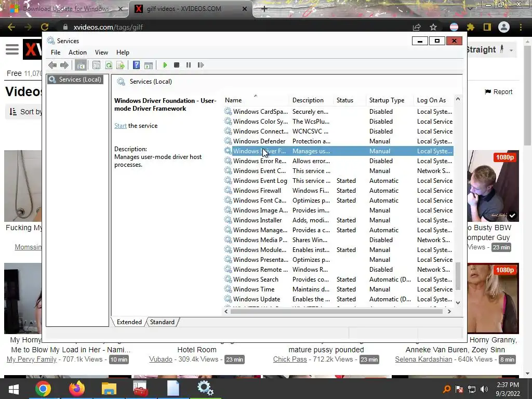Open the Action menu in Services
Screen dimensions: 532x399
(77, 52)
